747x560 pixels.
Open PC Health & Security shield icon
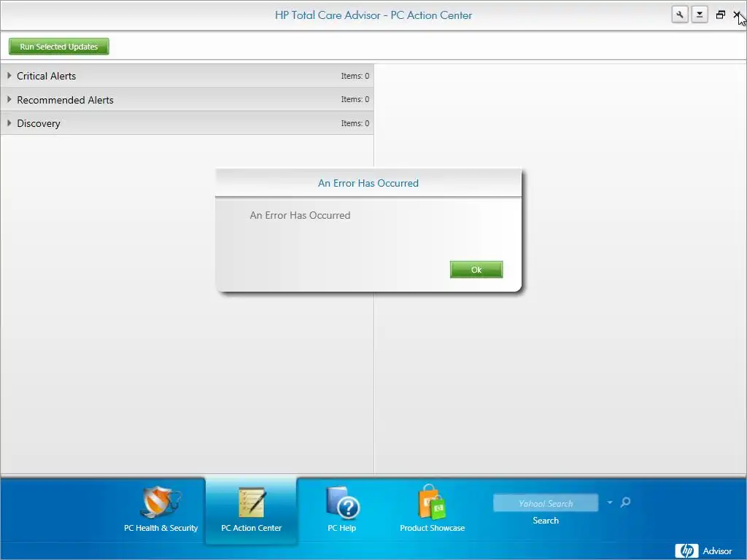click(x=160, y=502)
